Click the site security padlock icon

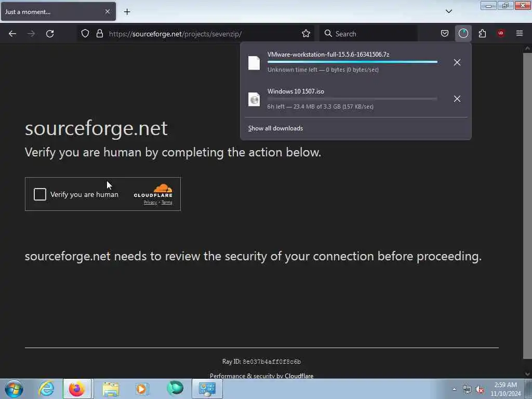99,33
